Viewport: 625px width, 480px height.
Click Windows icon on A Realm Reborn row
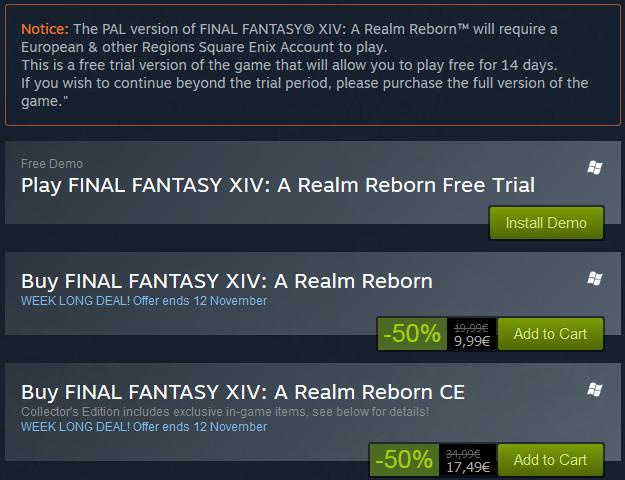tap(594, 279)
